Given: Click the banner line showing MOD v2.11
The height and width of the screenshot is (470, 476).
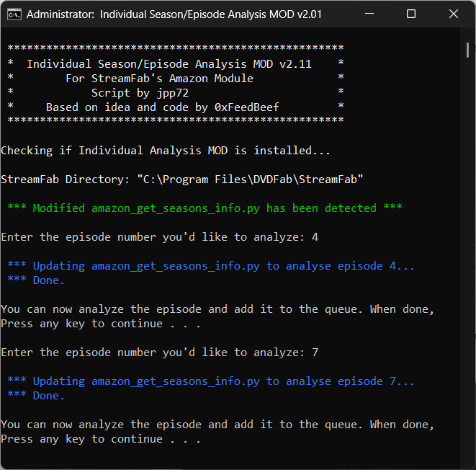Looking at the screenshot, I should coord(169,64).
